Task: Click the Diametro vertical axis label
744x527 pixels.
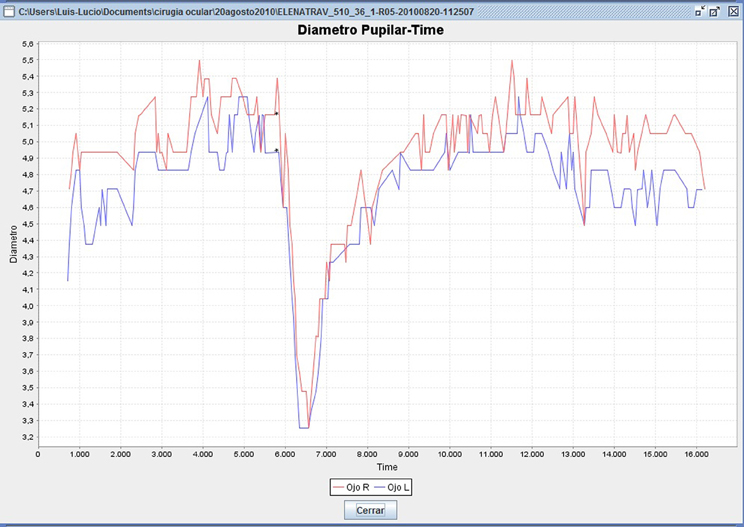Action: pyautogui.click(x=13, y=244)
